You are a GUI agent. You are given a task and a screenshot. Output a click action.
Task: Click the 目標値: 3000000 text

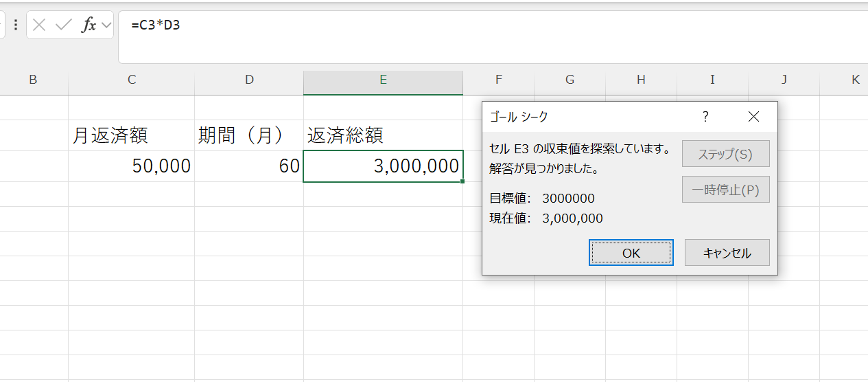click(x=542, y=199)
